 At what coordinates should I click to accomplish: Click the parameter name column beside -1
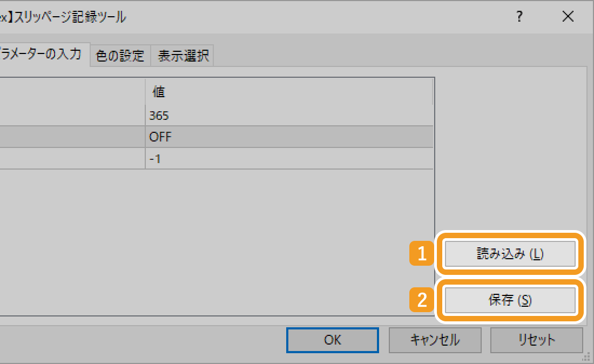[70, 158]
